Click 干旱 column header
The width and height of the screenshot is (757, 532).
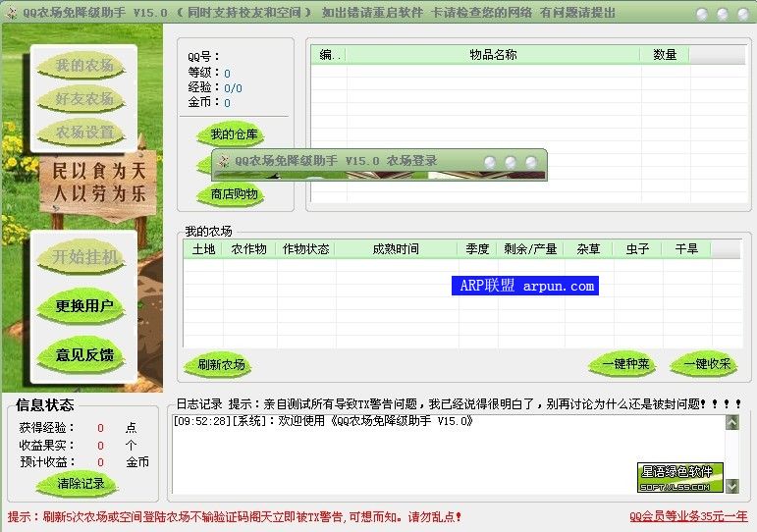tap(686, 248)
